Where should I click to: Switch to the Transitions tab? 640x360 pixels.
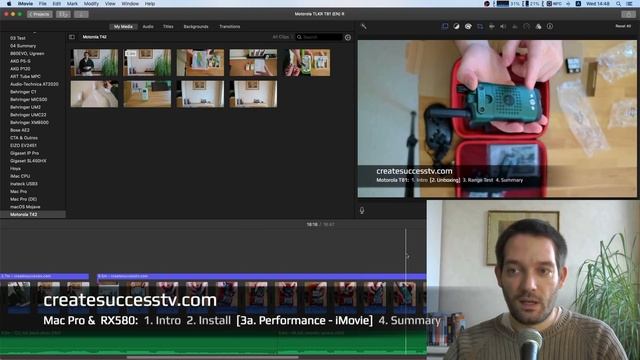[230, 27]
